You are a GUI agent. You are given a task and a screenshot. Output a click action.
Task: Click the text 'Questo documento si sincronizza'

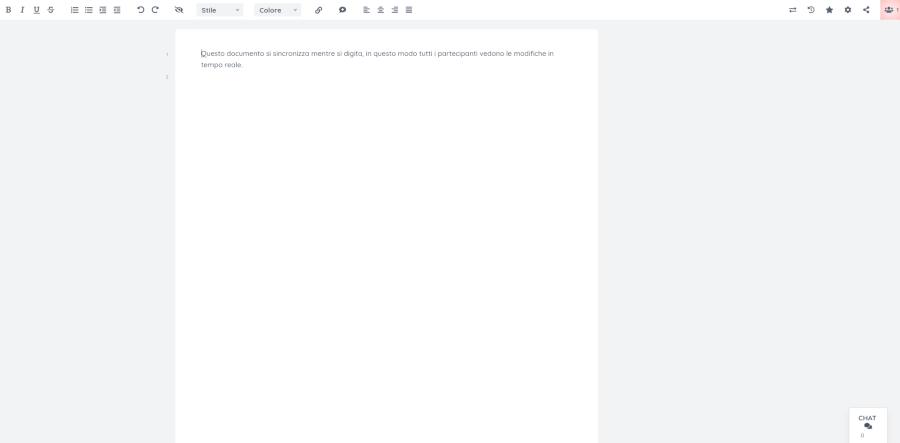[255, 53]
